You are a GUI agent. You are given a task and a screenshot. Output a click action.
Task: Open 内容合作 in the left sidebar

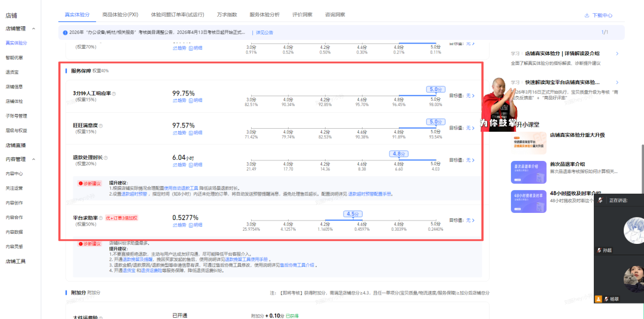pos(14,218)
